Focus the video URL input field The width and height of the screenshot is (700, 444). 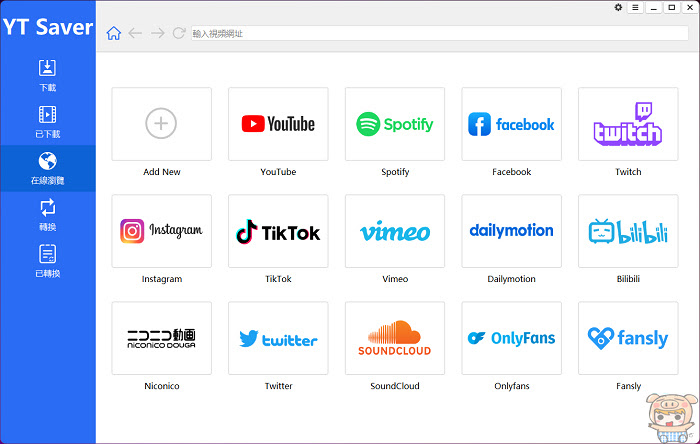point(440,33)
